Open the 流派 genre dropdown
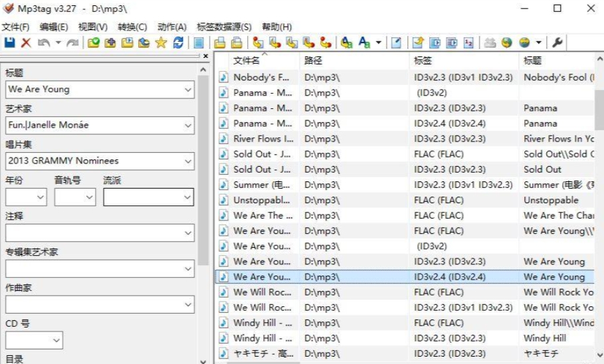Viewport: 604px width, 364px height. [187, 197]
